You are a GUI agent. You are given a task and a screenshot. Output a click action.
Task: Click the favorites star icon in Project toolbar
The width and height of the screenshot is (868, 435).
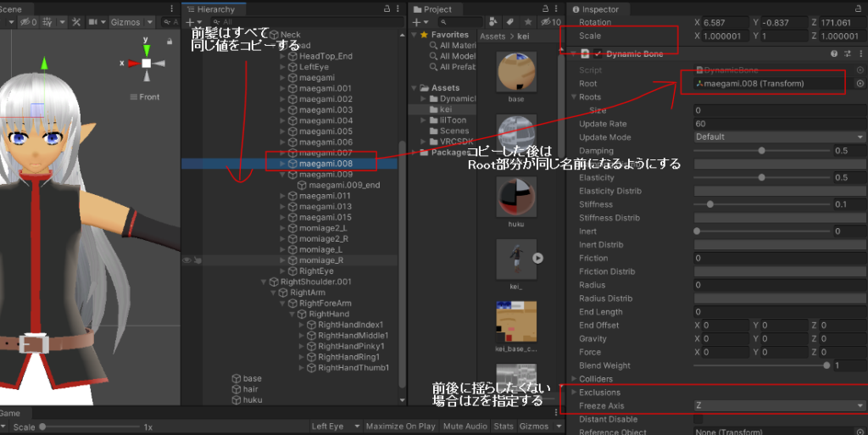pyautogui.click(x=528, y=22)
